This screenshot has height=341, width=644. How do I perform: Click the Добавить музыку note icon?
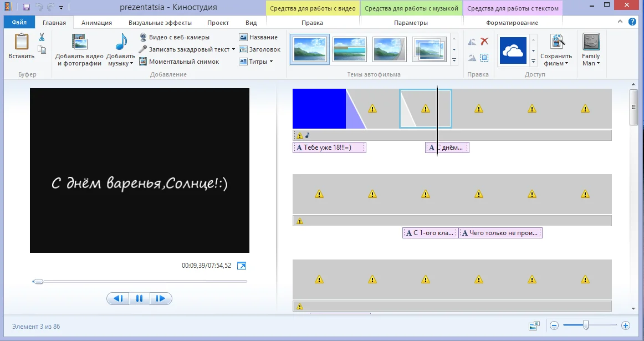pyautogui.click(x=121, y=42)
